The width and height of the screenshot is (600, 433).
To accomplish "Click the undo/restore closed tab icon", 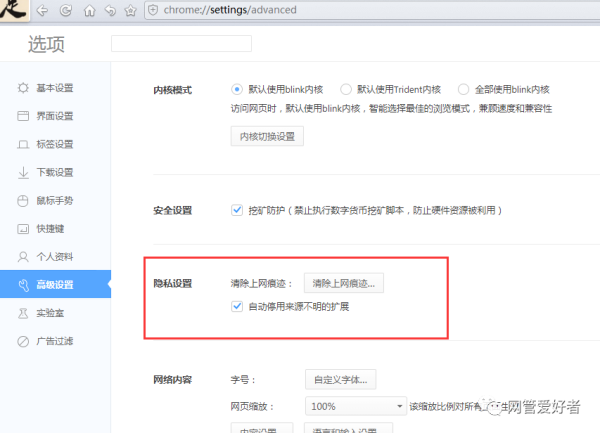I will (x=109, y=11).
